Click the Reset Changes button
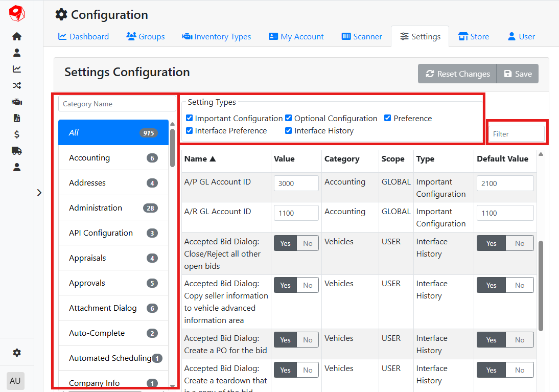 [457, 74]
